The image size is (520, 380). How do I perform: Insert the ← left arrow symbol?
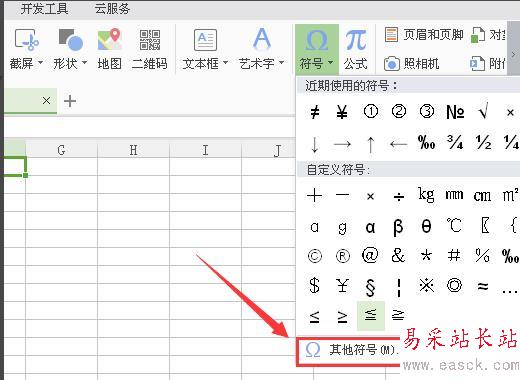(x=399, y=144)
